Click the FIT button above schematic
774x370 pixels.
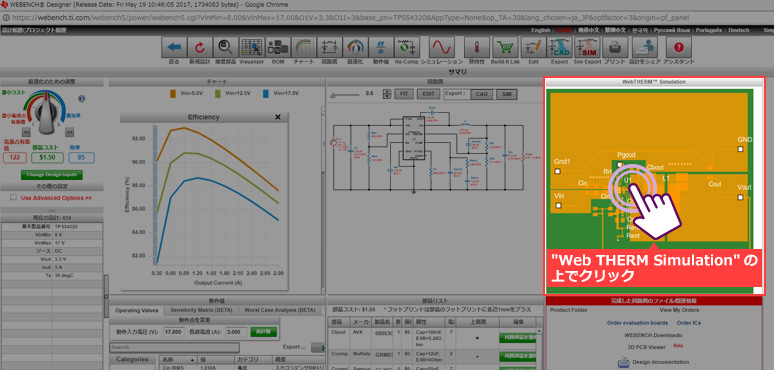[x=404, y=94]
